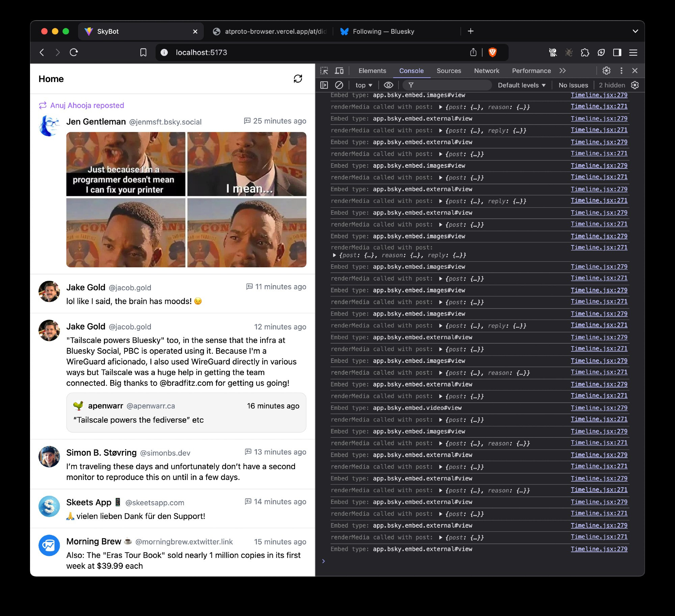Click reply icon on Jen Gentleman's post
The height and width of the screenshot is (616, 675).
(247, 121)
